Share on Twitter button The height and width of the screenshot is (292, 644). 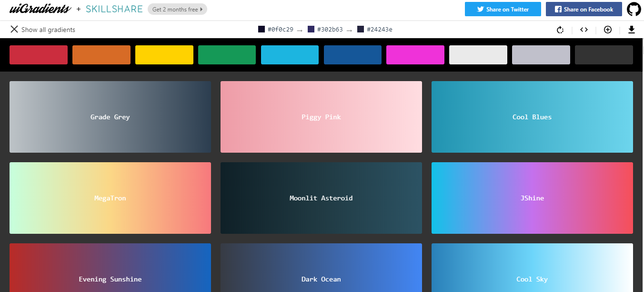(503, 9)
